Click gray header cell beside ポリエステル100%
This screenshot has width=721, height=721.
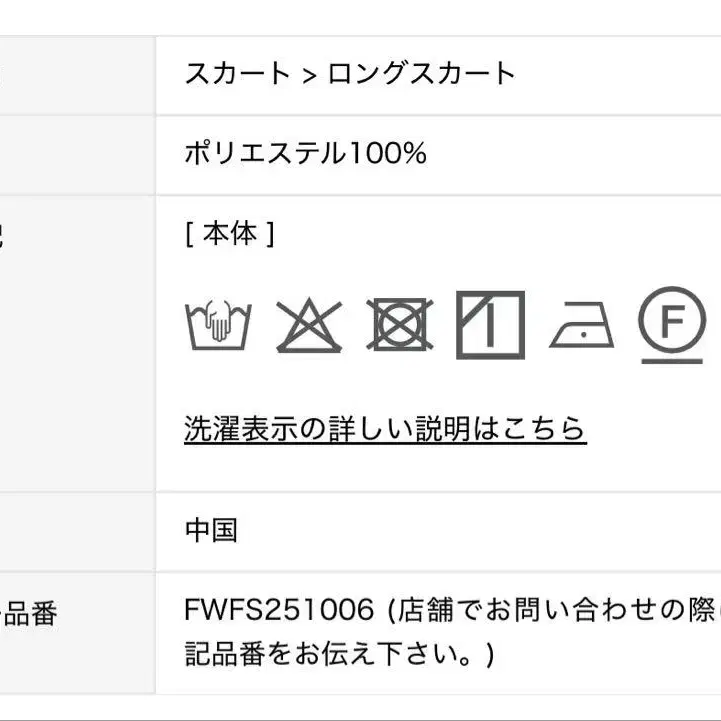pyautogui.click(x=77, y=155)
